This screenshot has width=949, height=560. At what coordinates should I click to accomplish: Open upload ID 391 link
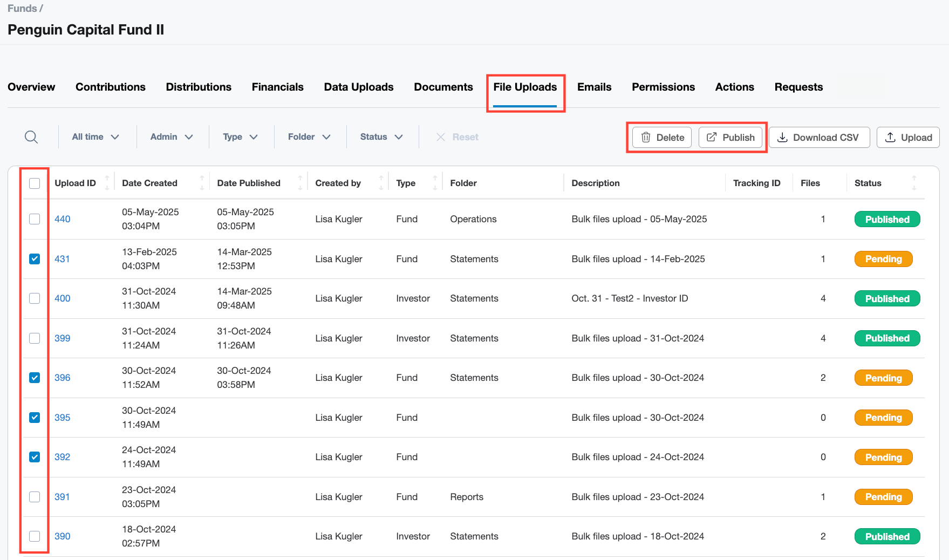[x=62, y=497]
